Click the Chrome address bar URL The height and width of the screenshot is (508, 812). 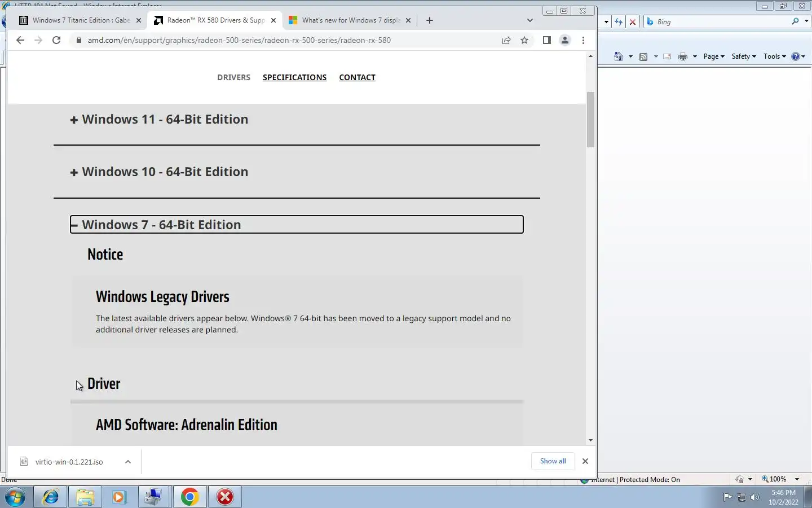[x=239, y=40]
